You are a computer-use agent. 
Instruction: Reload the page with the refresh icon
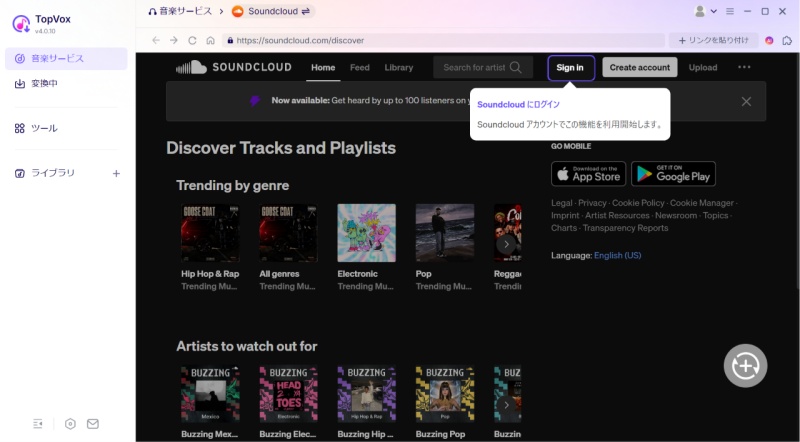click(192, 40)
